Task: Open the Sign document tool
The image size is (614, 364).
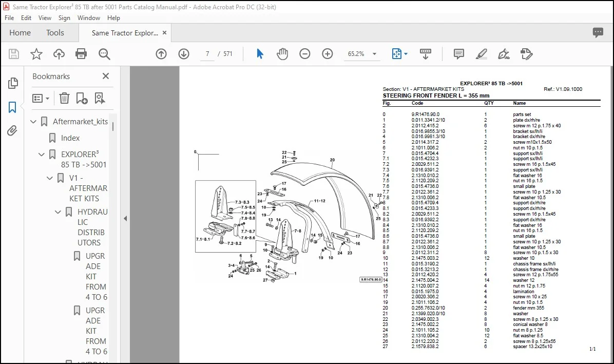Action: 504,54
